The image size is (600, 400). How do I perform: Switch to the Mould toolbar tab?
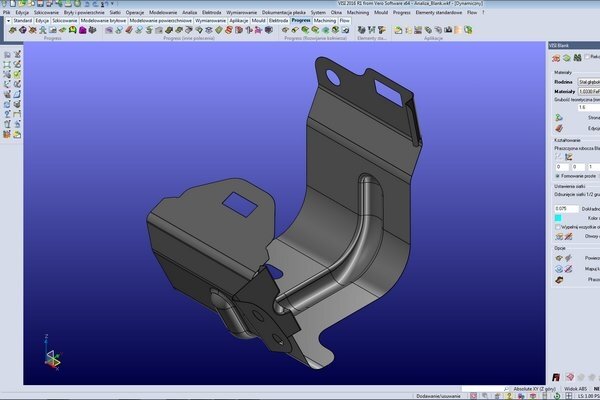click(x=258, y=21)
